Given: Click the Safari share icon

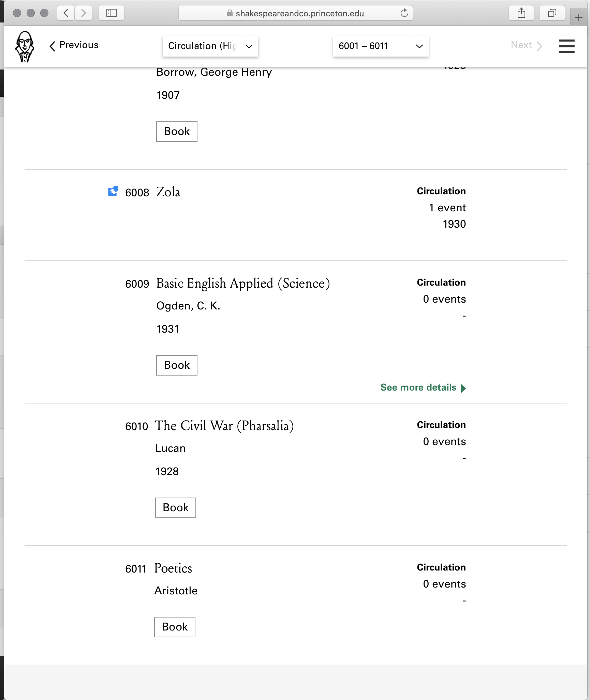Looking at the screenshot, I should [521, 13].
